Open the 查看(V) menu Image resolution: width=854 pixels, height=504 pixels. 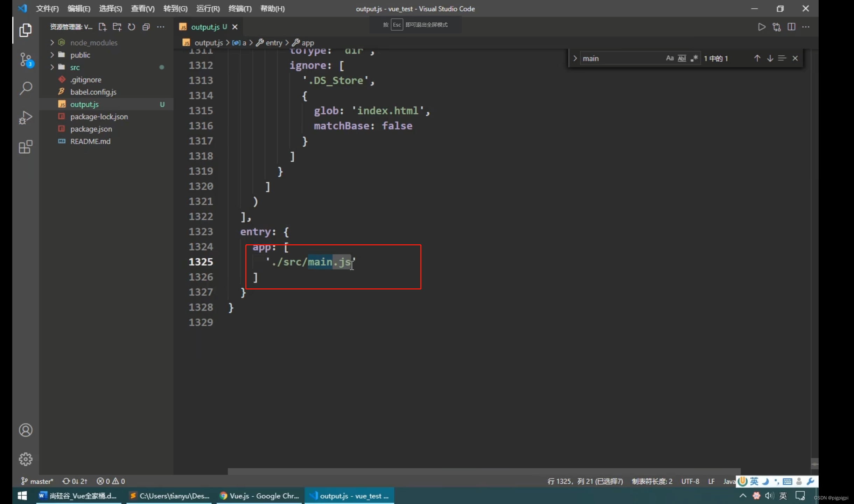[x=142, y=9]
